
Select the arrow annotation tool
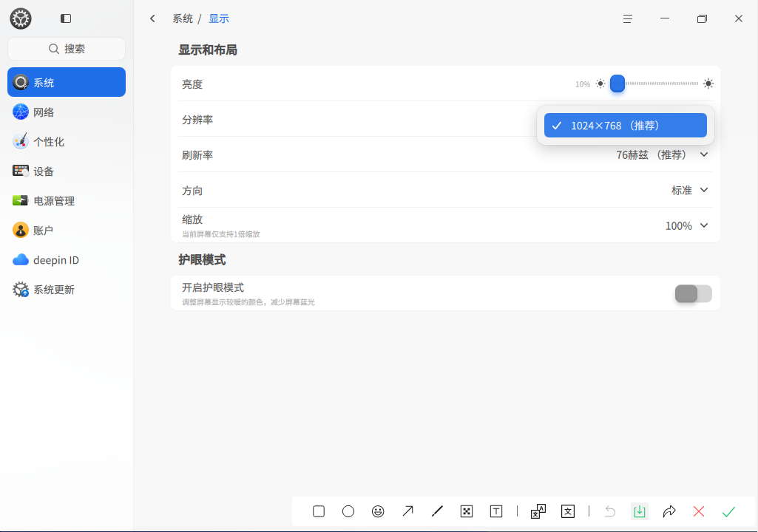[407, 511]
